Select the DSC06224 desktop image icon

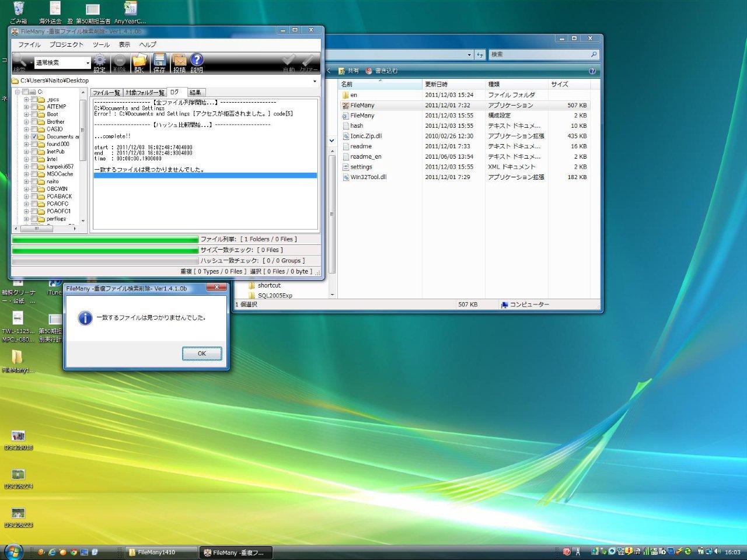tap(19, 478)
